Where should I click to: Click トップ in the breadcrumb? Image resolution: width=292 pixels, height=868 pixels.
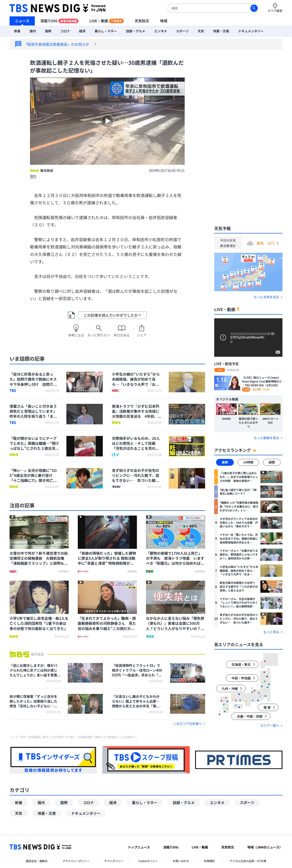tap(13, 737)
